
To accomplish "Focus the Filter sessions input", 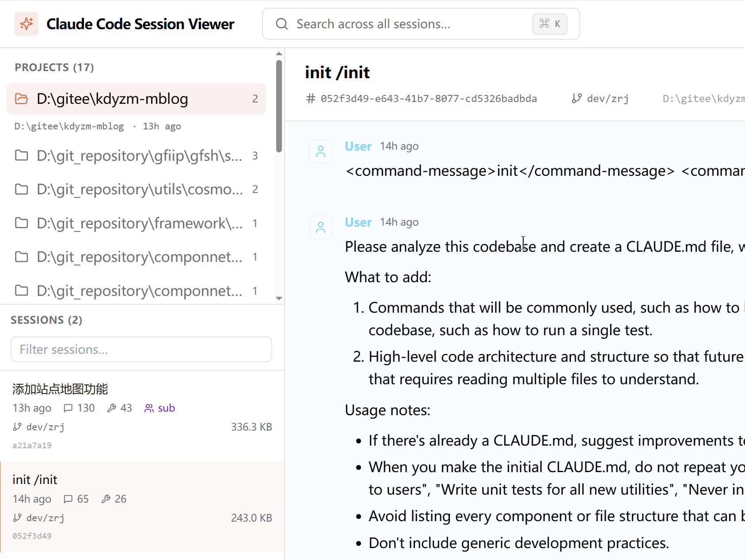I will pyautogui.click(x=141, y=349).
